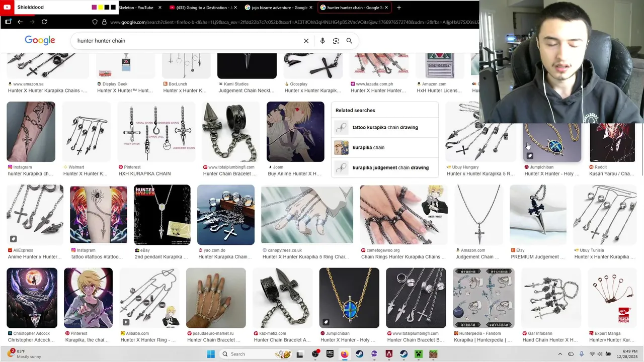Click the microphone icon in system tray
The image size is (644, 362).
[x=582, y=354]
